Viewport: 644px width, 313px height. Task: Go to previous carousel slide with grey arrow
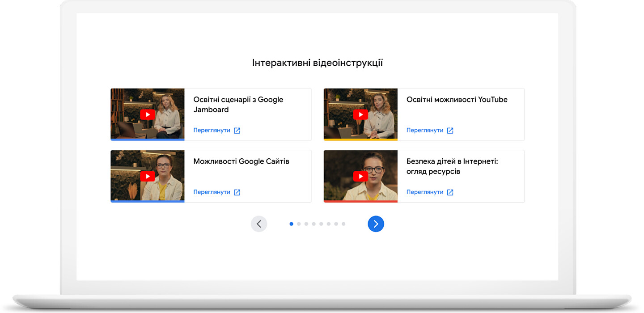pos(259,224)
